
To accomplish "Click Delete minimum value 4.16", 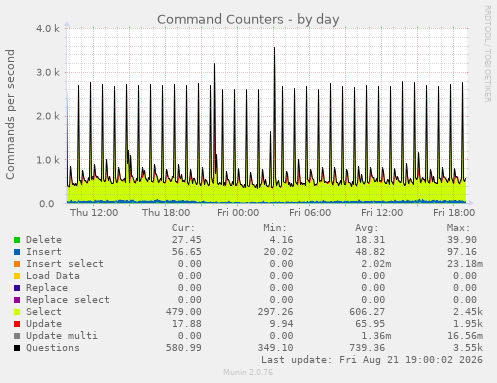I will [281, 240].
